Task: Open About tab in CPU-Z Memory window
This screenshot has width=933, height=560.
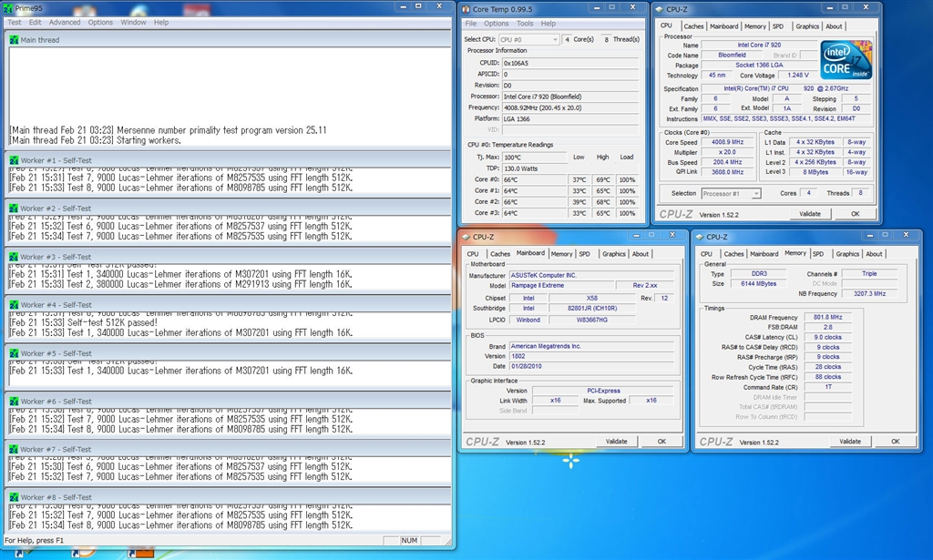Action: click(x=874, y=254)
